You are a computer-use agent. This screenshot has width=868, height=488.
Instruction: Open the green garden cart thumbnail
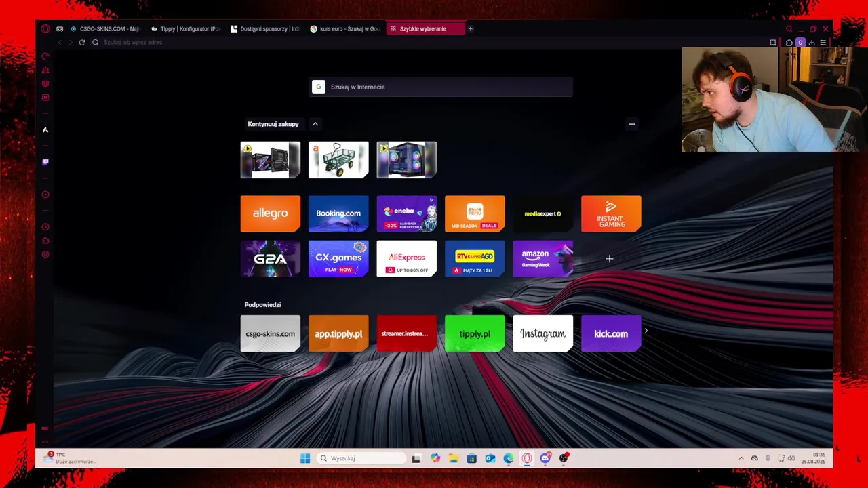click(x=338, y=160)
